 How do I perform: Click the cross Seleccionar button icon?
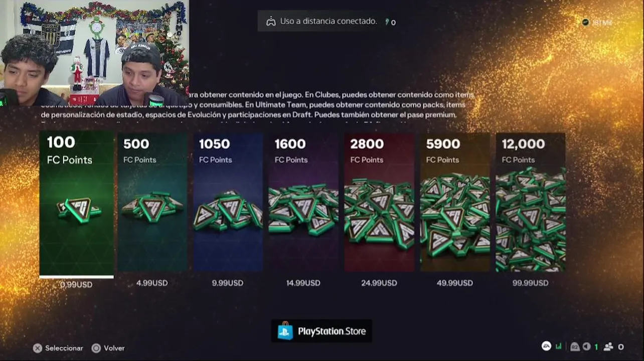click(x=38, y=348)
